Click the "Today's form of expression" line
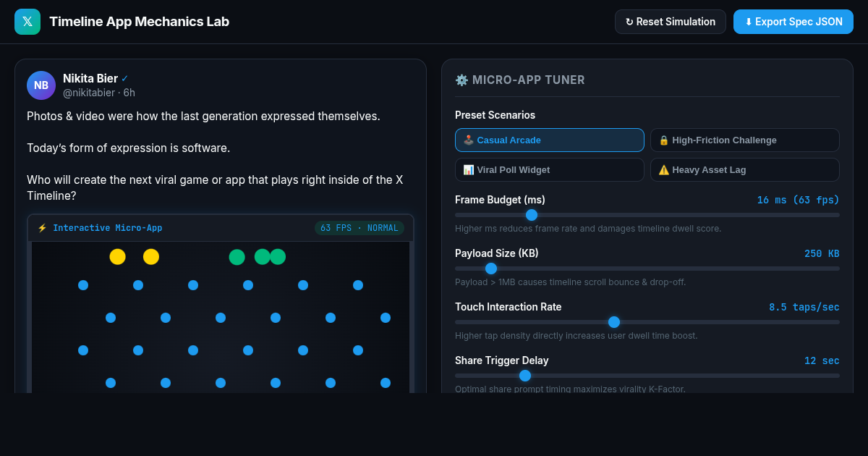 129,148
